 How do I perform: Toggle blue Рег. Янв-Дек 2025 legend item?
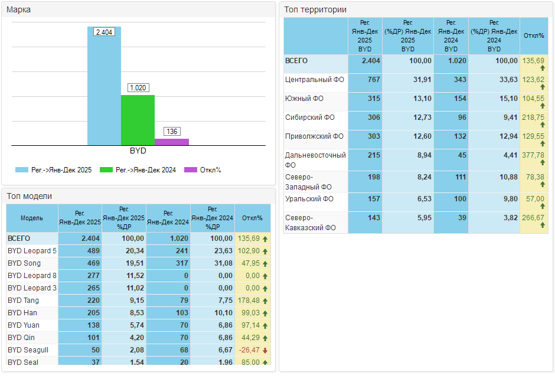[x=53, y=170]
